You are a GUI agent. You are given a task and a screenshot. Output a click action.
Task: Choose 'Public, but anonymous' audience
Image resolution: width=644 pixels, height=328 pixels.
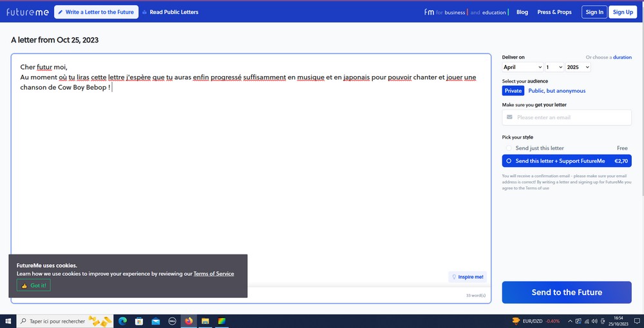tap(556, 91)
